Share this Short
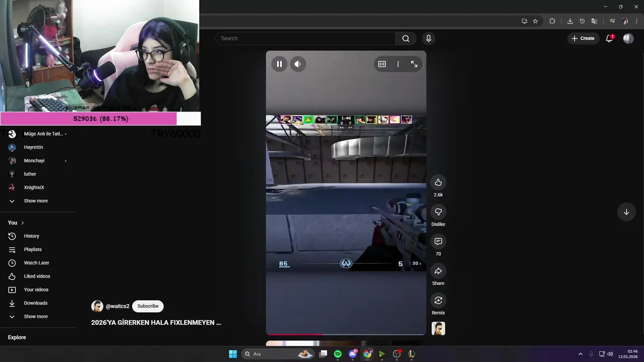Viewport: 644px width, 362px height. click(438, 271)
